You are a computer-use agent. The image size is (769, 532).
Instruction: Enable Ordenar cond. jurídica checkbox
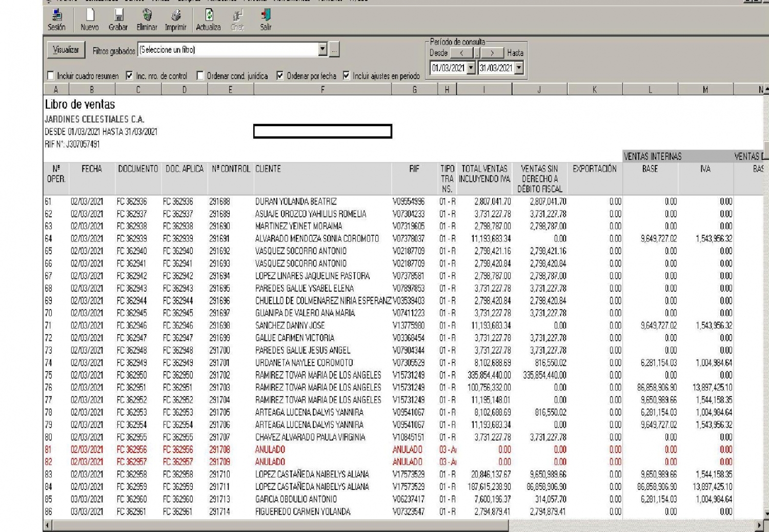(200, 76)
